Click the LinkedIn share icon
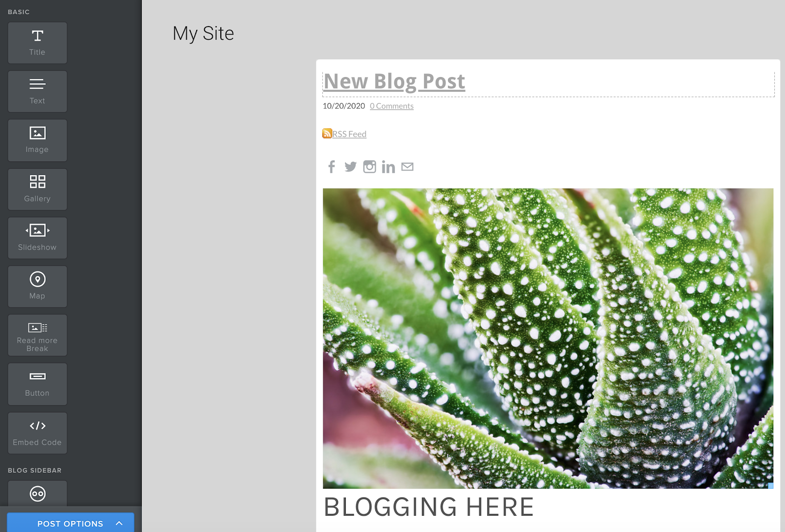 [x=389, y=167]
